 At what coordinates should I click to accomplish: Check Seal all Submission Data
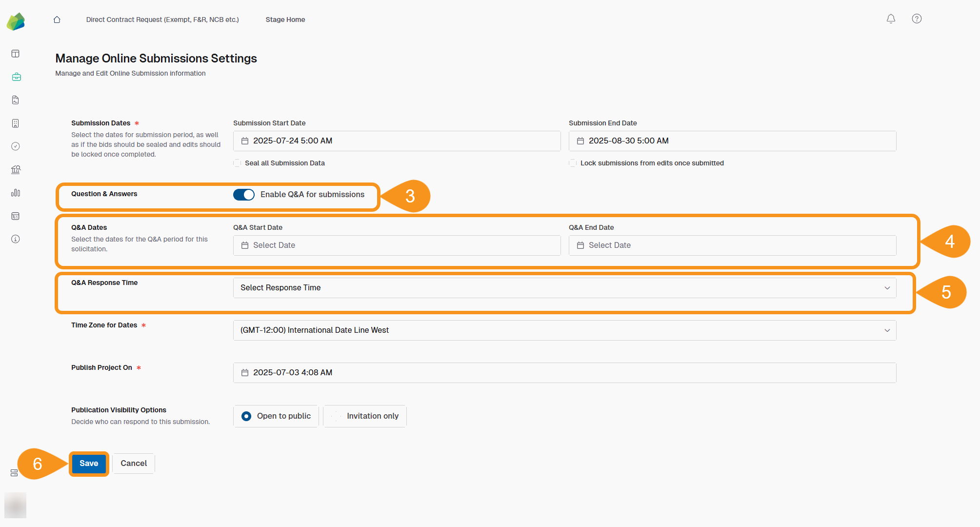point(237,163)
